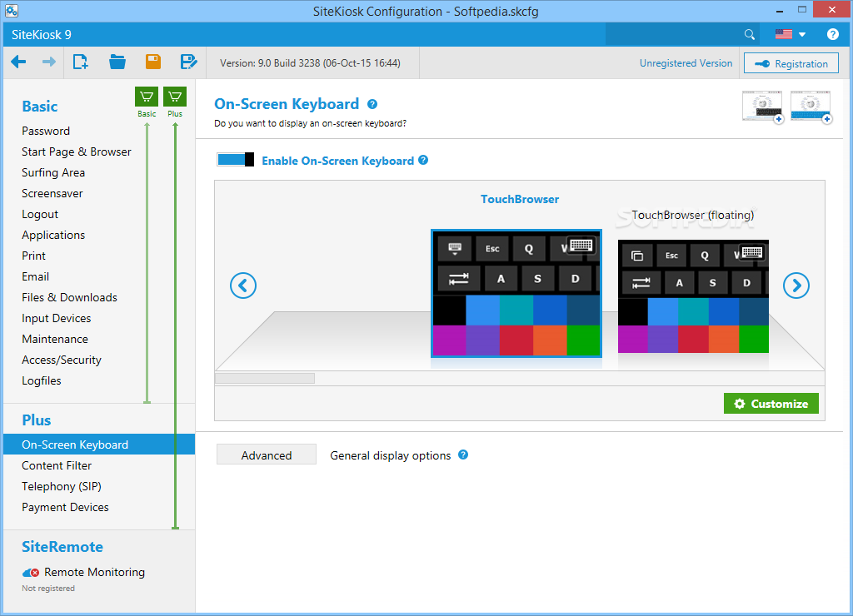The width and height of the screenshot is (853, 616).
Task: Click the US flag language icon
Action: [783, 34]
